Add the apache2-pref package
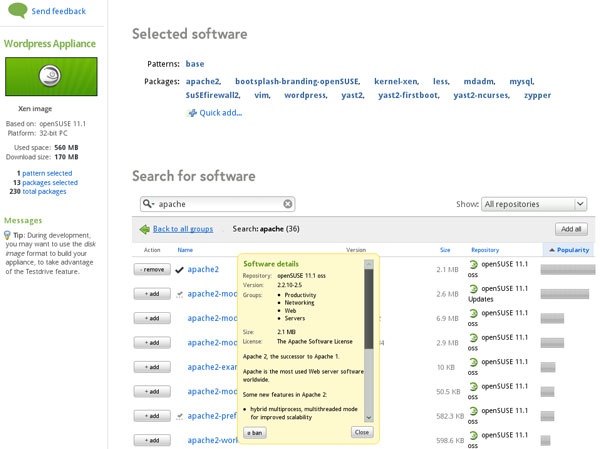This screenshot has width=600, height=449. pos(152,416)
